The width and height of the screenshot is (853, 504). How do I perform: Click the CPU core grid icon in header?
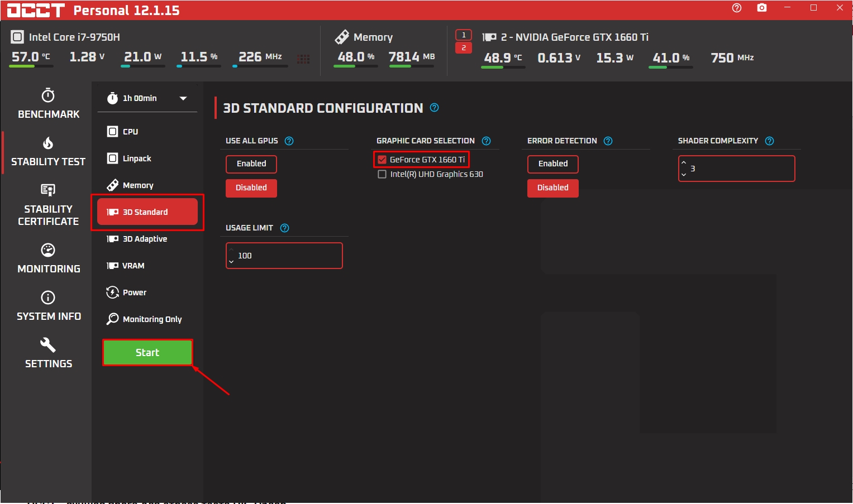click(x=303, y=59)
